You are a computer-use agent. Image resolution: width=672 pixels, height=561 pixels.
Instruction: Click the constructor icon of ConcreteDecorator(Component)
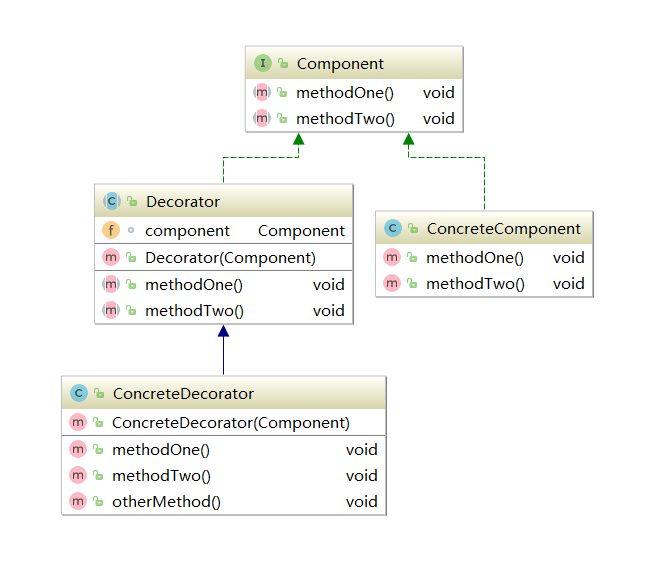click(x=78, y=422)
